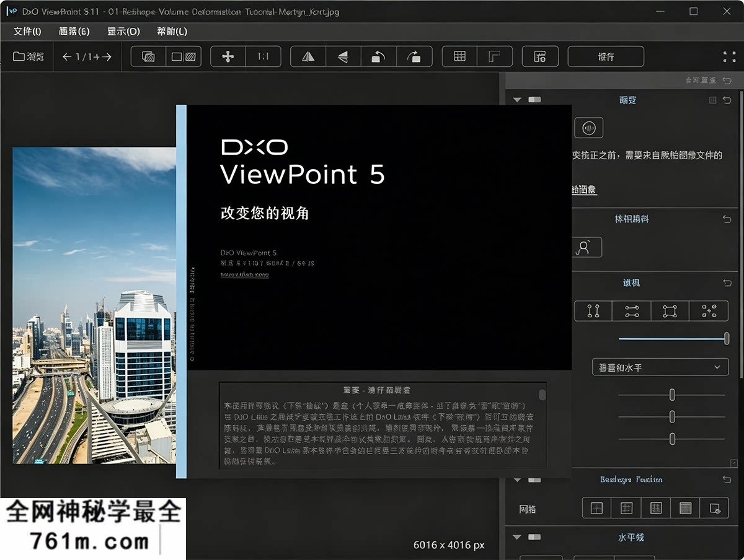Screen dimensions: 744x560
Task: Click the underlined link on splash screen
Action: (x=245, y=274)
